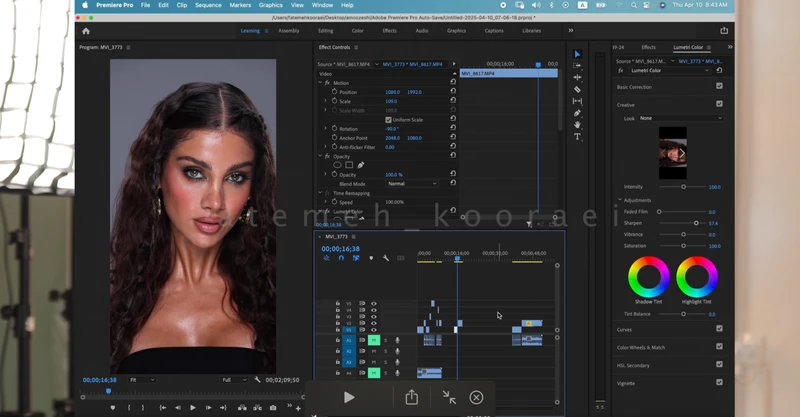Open the Quick Export share icon top right
This screenshot has width=800, height=417.
[x=723, y=31]
